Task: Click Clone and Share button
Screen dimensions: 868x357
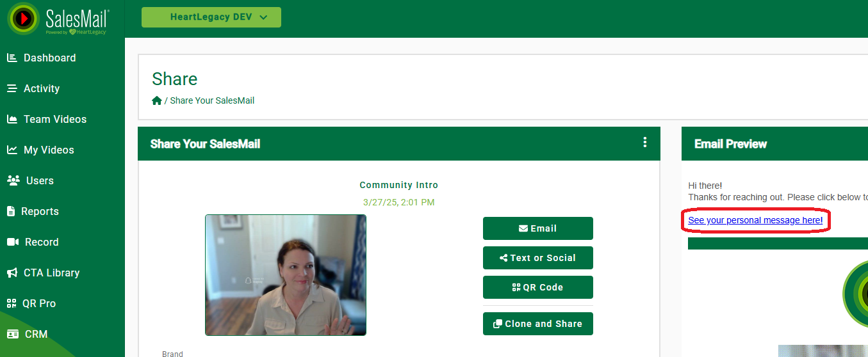Action: pos(538,324)
